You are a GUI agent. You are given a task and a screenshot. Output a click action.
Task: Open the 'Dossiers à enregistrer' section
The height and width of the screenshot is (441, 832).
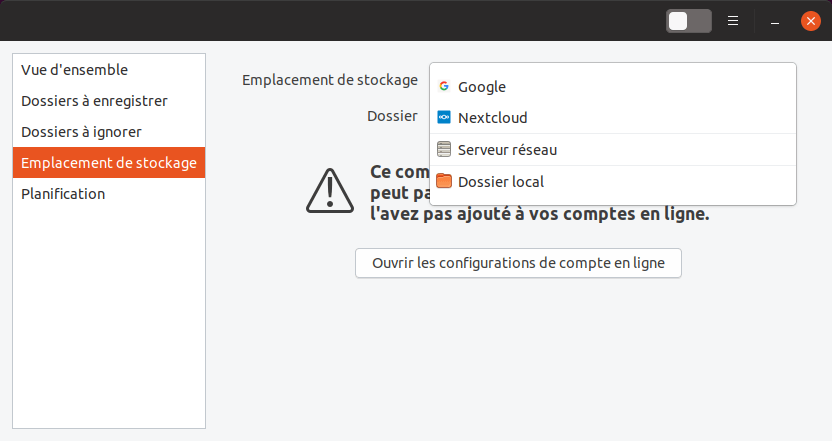click(x=94, y=101)
